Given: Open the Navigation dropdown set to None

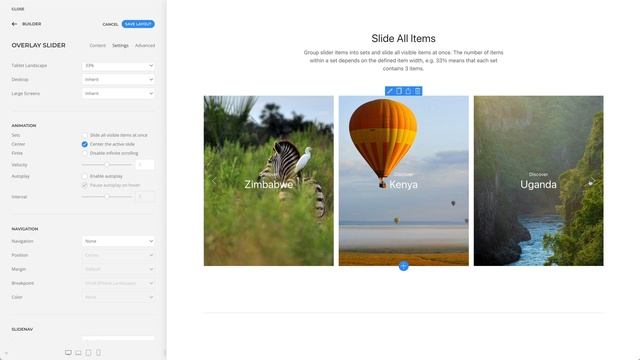Looking at the screenshot, I should click(x=118, y=241).
